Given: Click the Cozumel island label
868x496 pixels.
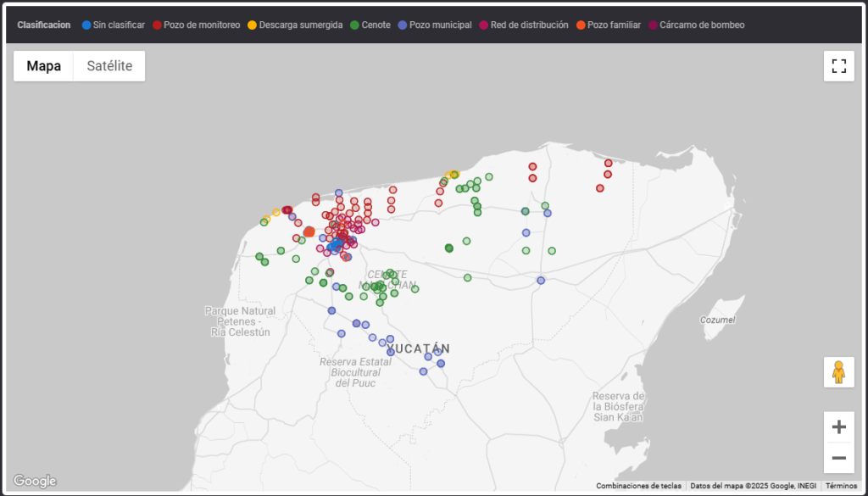Looking at the screenshot, I should 719,320.
